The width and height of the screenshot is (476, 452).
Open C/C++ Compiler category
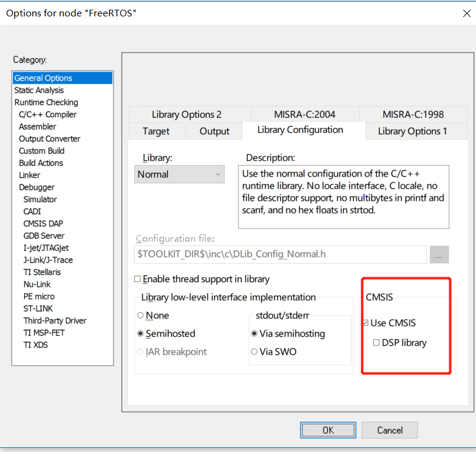[47, 114]
